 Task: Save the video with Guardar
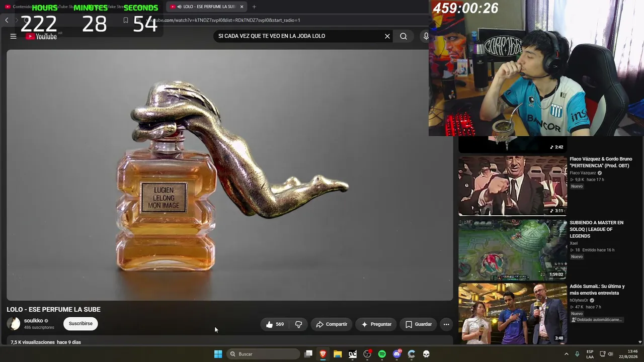tap(419, 324)
